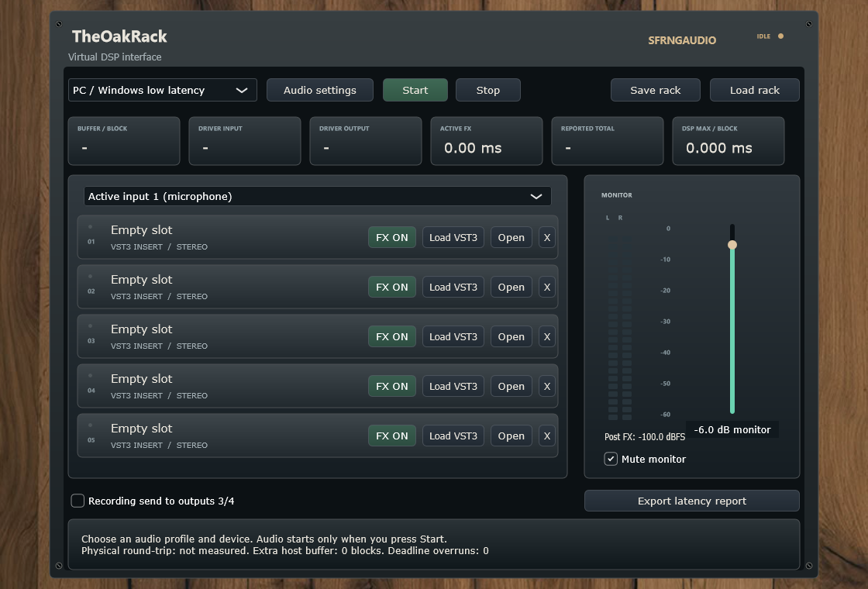Click the Empty slot name in slot 05
This screenshot has width=868, height=589.
(141, 429)
